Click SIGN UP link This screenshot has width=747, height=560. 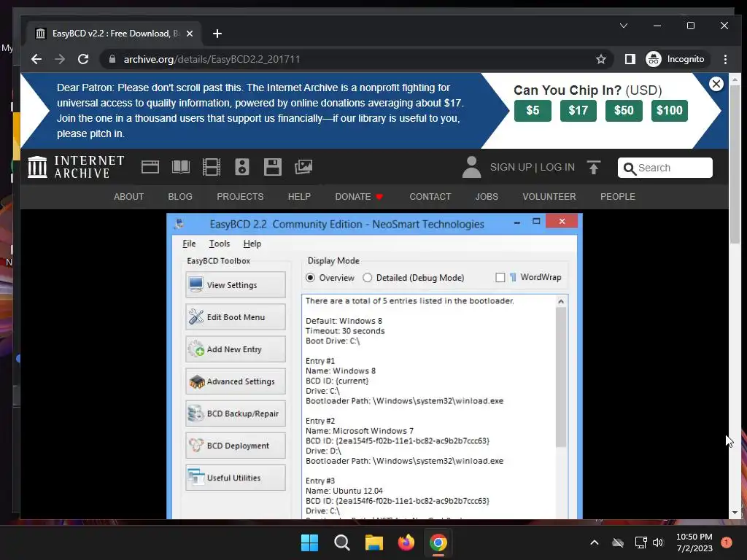pyautogui.click(x=511, y=167)
